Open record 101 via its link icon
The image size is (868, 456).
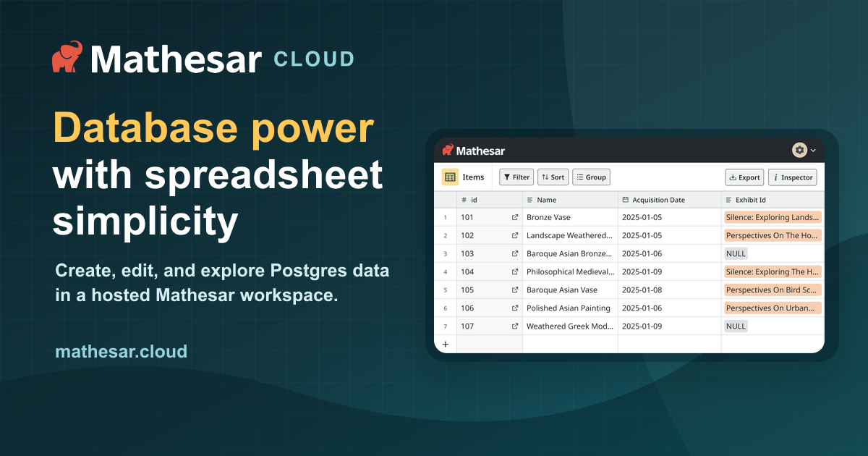coord(515,217)
